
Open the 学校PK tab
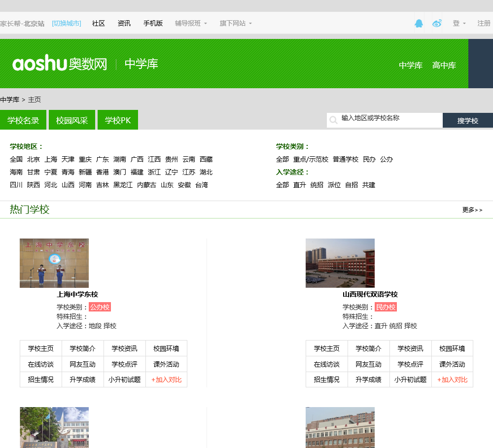tap(118, 120)
